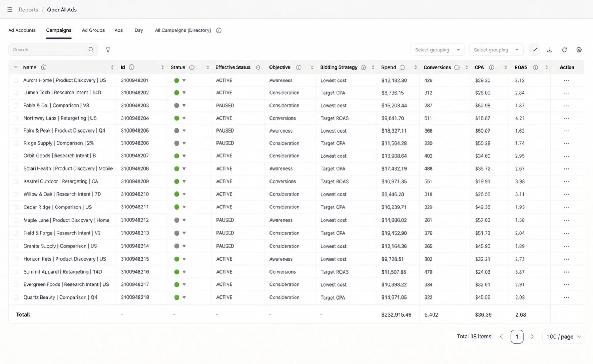Select the Maple Lane campaign checkbox
593x364 pixels.
(16, 220)
